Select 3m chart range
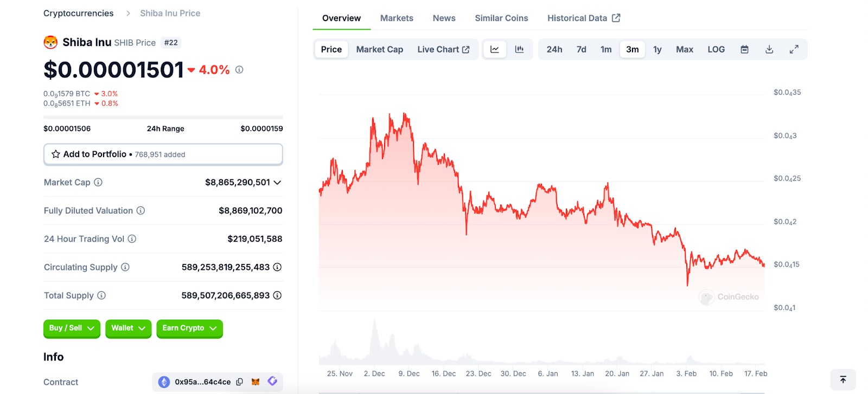This screenshot has width=868, height=394. (x=633, y=49)
